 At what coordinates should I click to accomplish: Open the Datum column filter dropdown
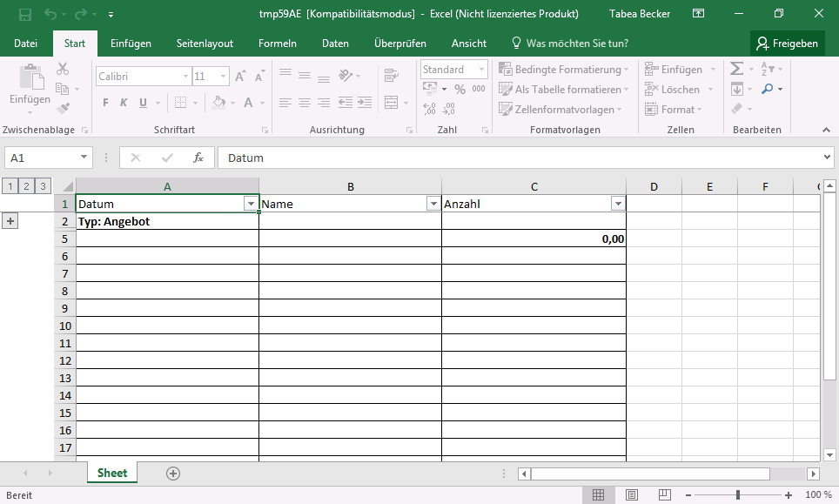click(251, 204)
